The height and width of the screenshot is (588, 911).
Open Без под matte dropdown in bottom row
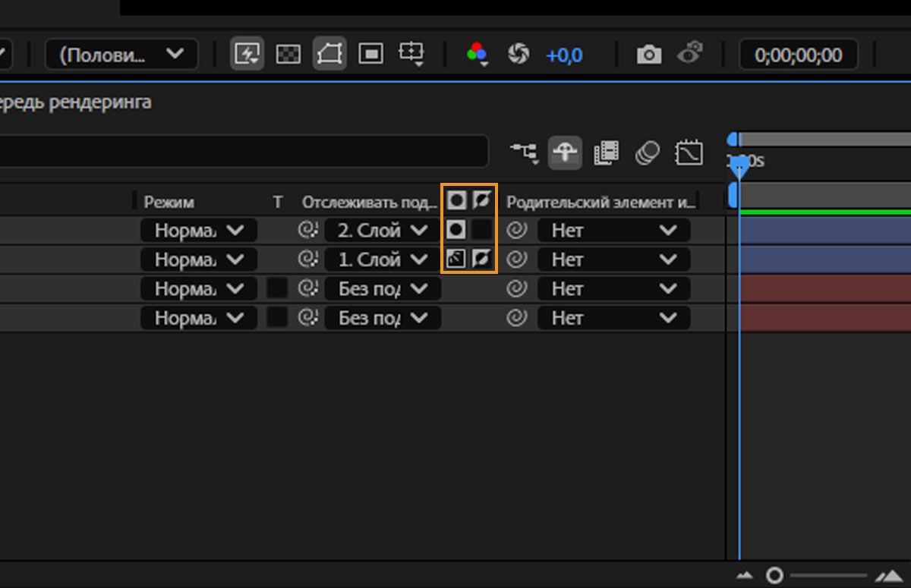point(383,317)
